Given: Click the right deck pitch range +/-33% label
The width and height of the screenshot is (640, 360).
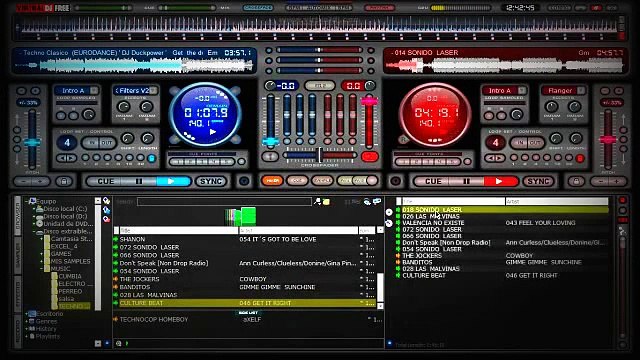Looking at the screenshot, I should tap(611, 102).
